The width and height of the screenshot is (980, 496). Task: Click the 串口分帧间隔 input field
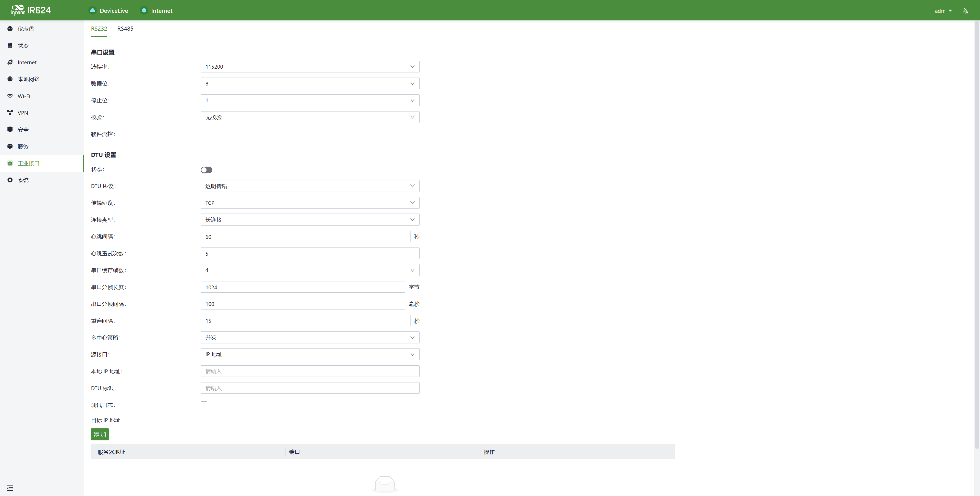point(303,304)
